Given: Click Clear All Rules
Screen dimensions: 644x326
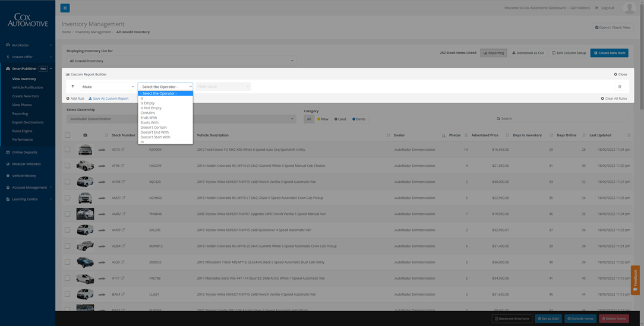Looking at the screenshot, I should (x=614, y=99).
